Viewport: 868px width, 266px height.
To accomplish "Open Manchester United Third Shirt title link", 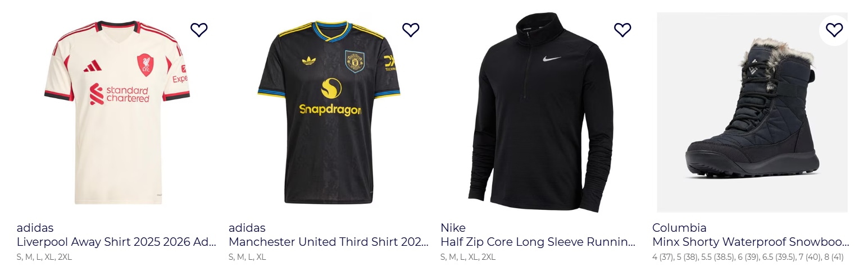I will coord(328,242).
